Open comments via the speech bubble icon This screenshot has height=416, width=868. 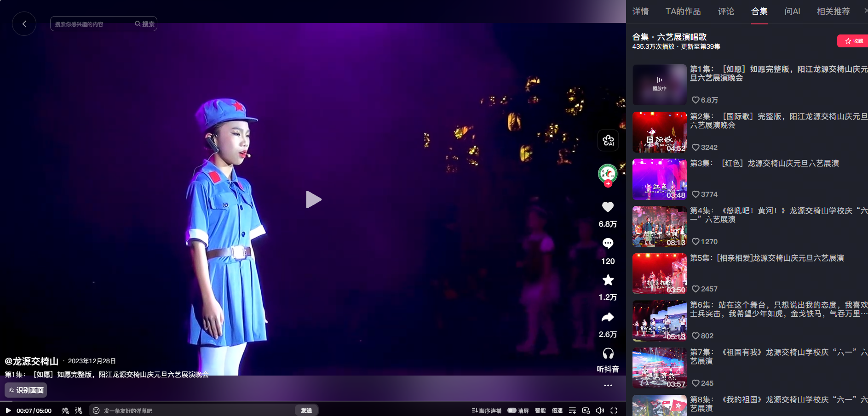[608, 243]
